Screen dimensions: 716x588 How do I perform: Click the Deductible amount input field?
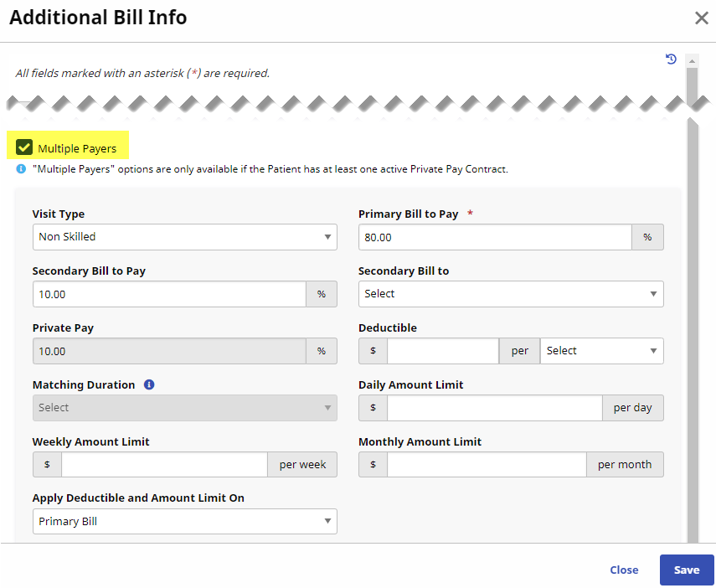(442, 351)
